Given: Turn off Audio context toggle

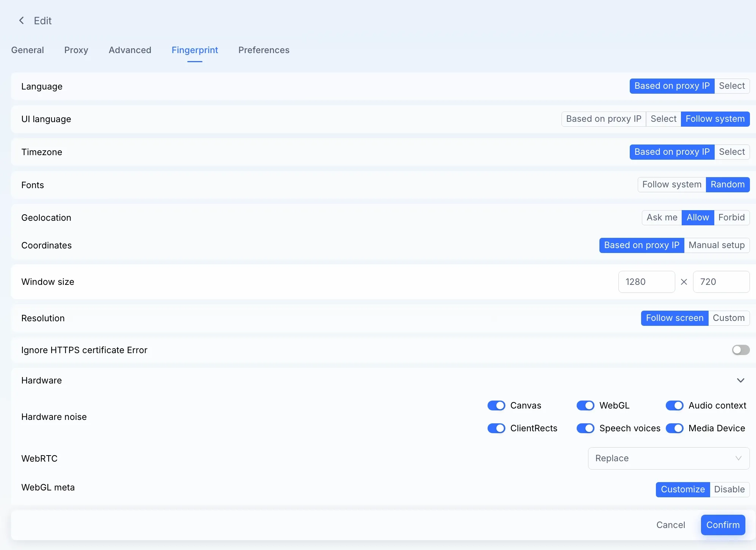Looking at the screenshot, I should click(674, 405).
